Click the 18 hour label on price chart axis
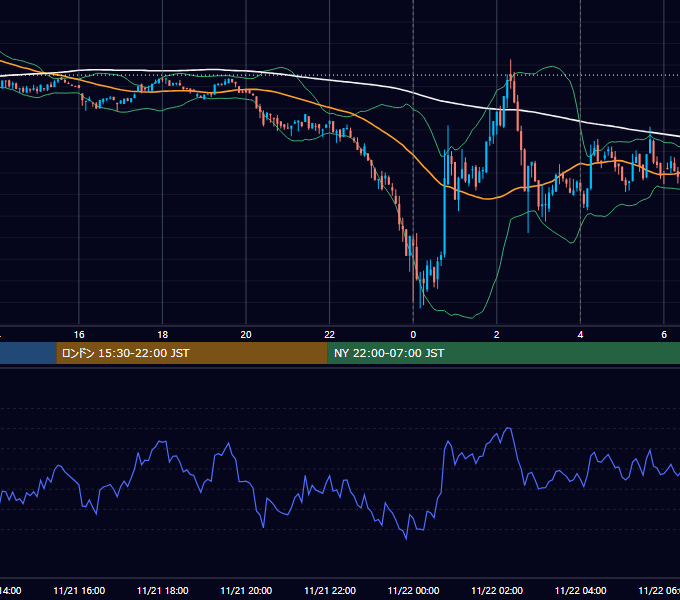The height and width of the screenshot is (600, 680). [x=163, y=335]
